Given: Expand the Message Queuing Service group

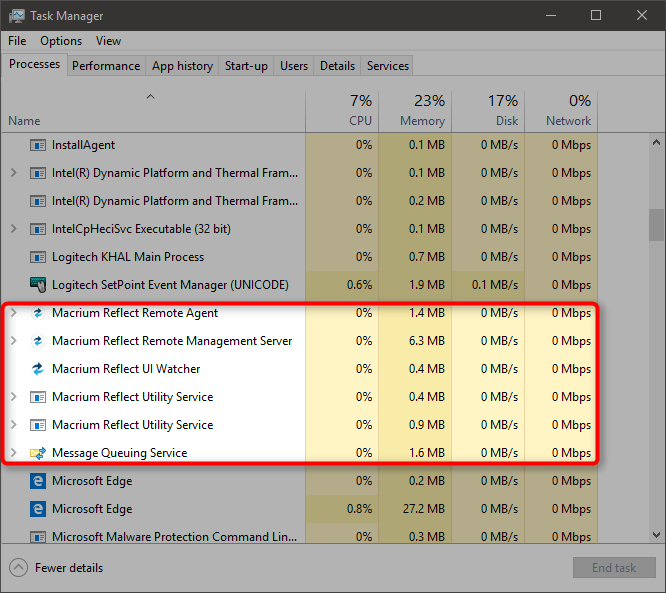Looking at the screenshot, I should tap(14, 453).
